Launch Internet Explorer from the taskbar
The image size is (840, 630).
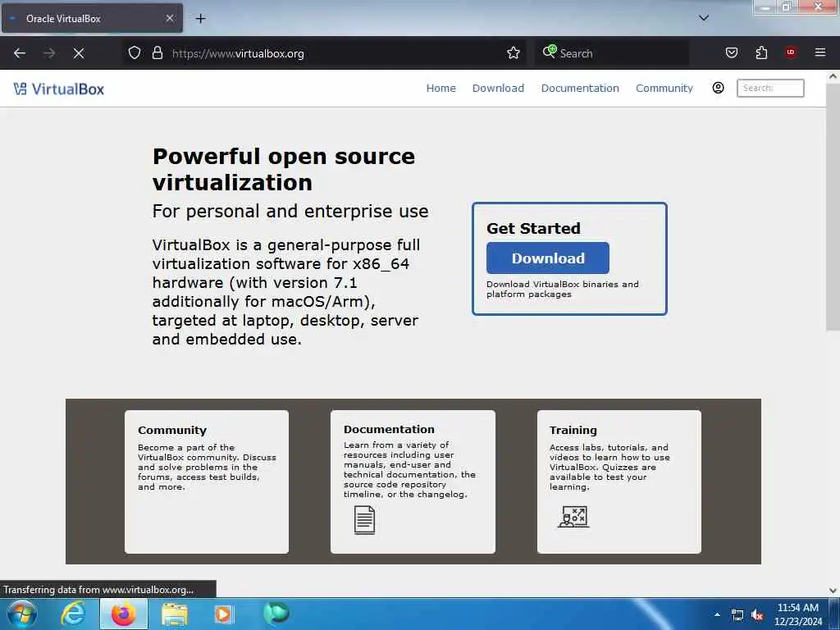(73, 614)
